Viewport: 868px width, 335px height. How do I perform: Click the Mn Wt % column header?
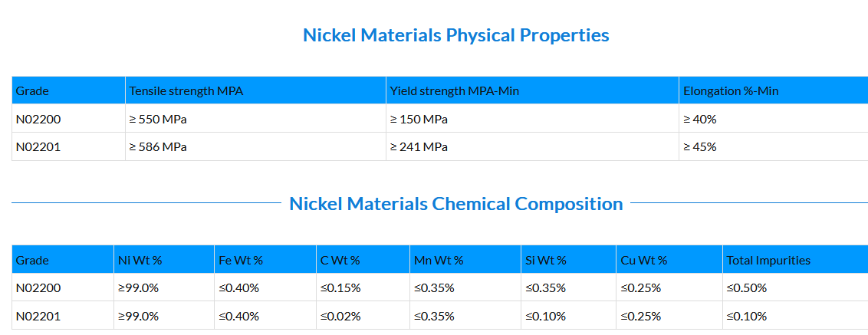pos(438,261)
